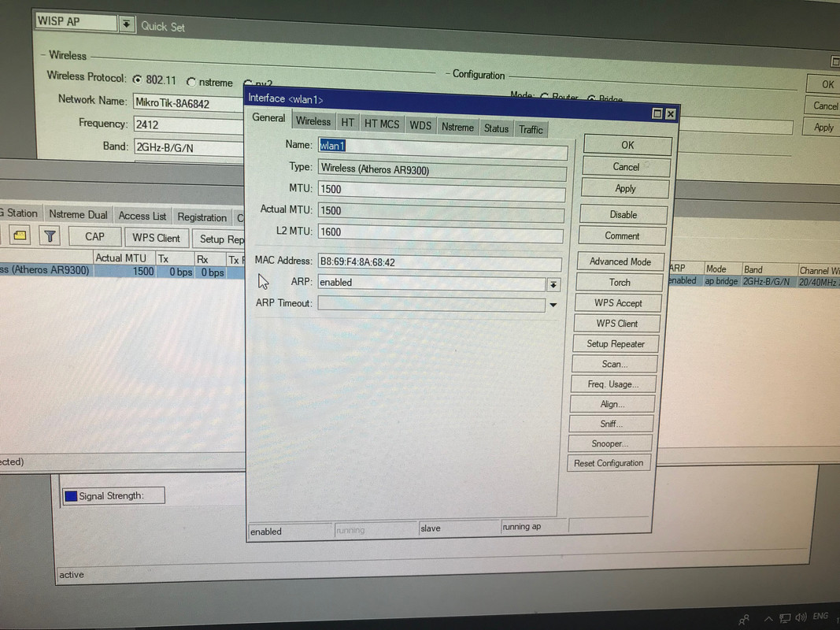Click the Snooper... button
840x630 pixels.
(610, 443)
